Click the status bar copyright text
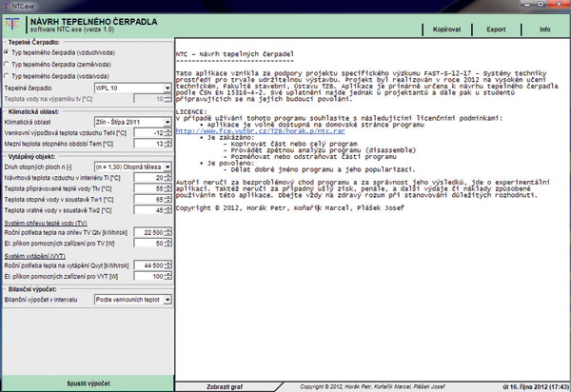Screen dimensions: 571x392 coord(372,386)
